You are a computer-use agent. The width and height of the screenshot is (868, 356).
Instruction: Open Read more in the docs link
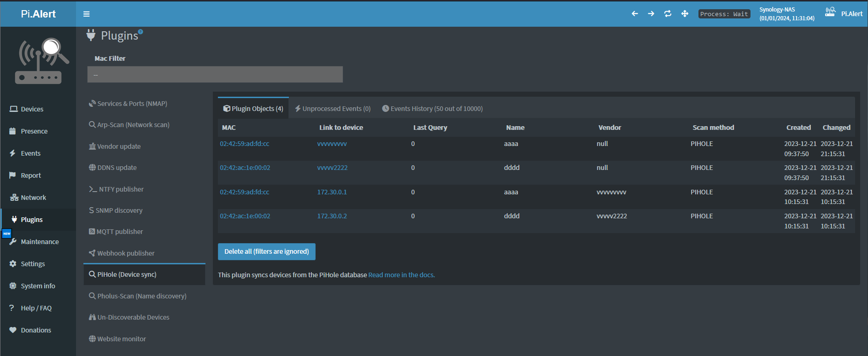(x=401, y=275)
